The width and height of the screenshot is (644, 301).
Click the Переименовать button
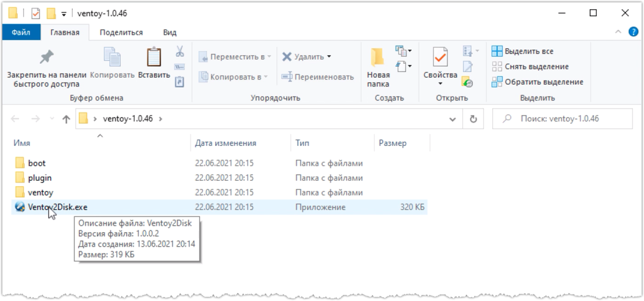[x=318, y=77]
